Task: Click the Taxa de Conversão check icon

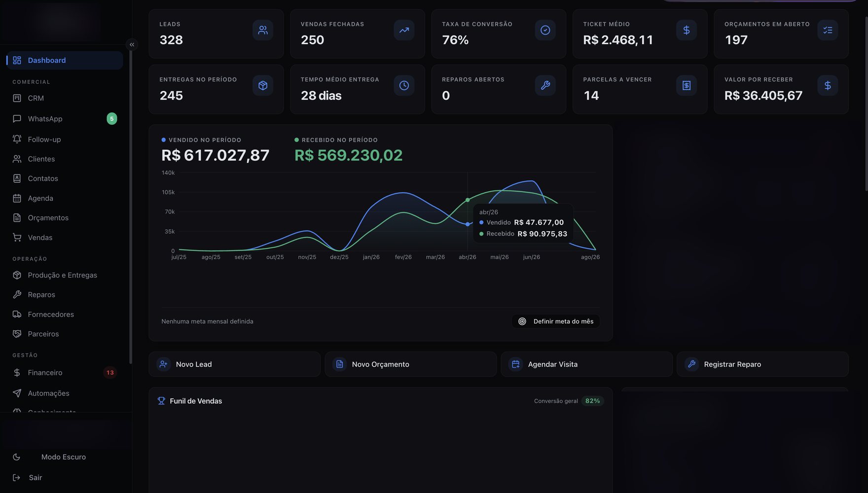Action: pos(545,30)
